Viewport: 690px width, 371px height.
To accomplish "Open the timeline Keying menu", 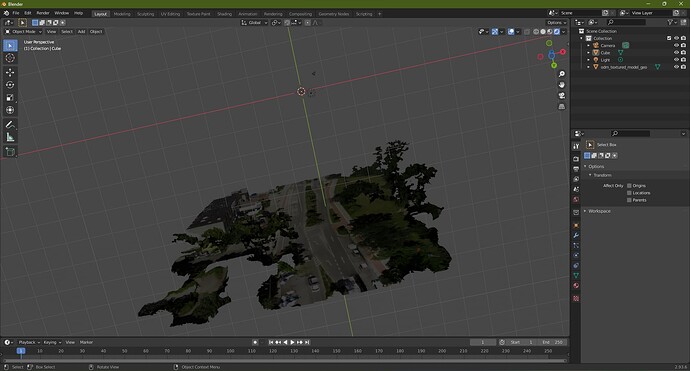I will coord(52,342).
